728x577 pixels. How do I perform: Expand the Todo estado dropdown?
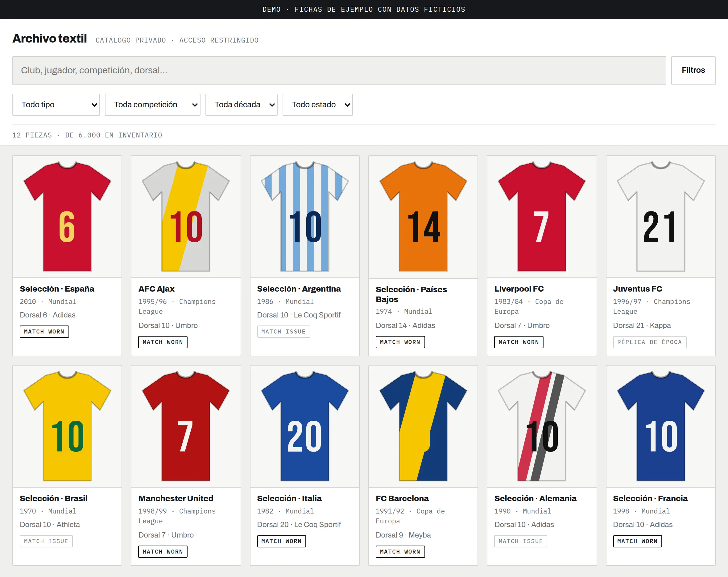point(317,104)
